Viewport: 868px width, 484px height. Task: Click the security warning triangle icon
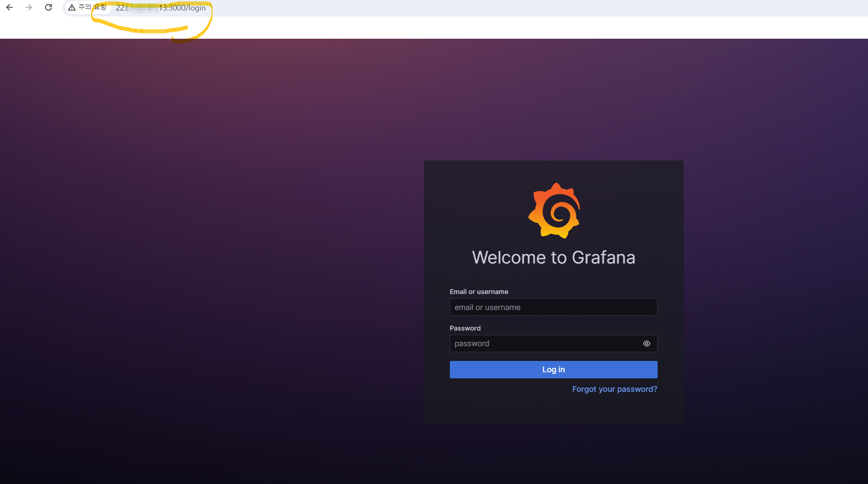point(72,7)
